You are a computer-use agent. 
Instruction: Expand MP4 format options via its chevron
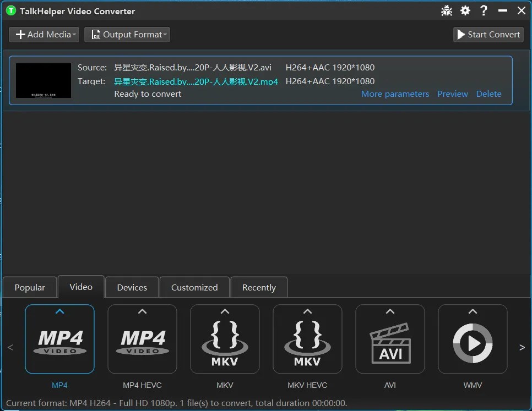[x=59, y=311]
